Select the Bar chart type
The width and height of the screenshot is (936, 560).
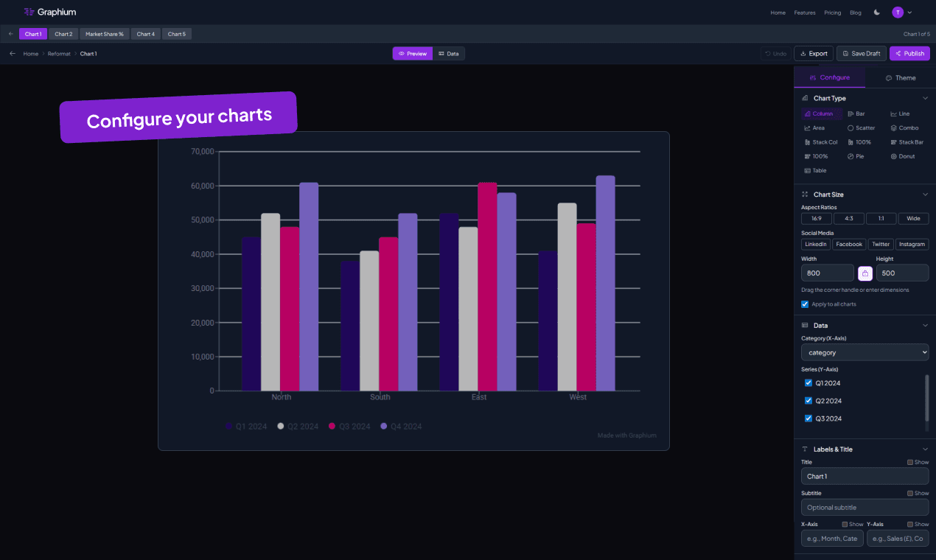click(856, 113)
